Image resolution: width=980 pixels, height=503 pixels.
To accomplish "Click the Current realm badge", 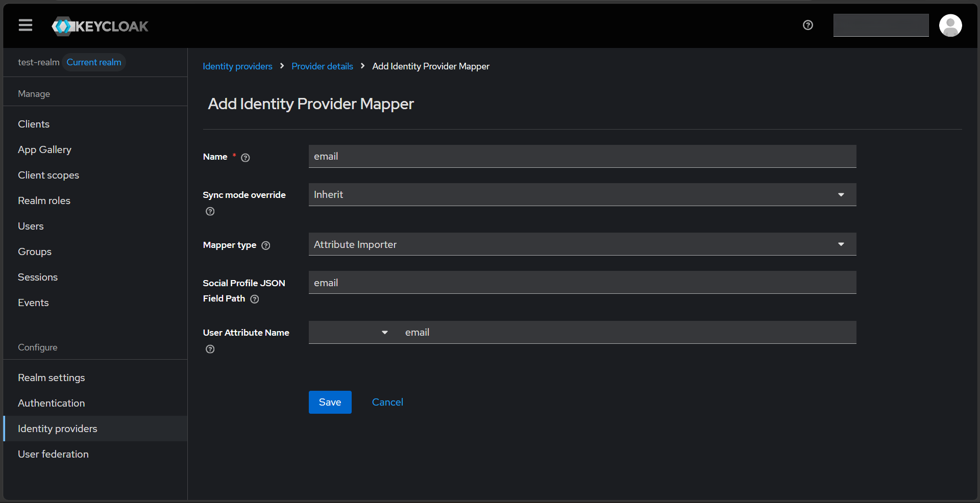I will [x=94, y=62].
